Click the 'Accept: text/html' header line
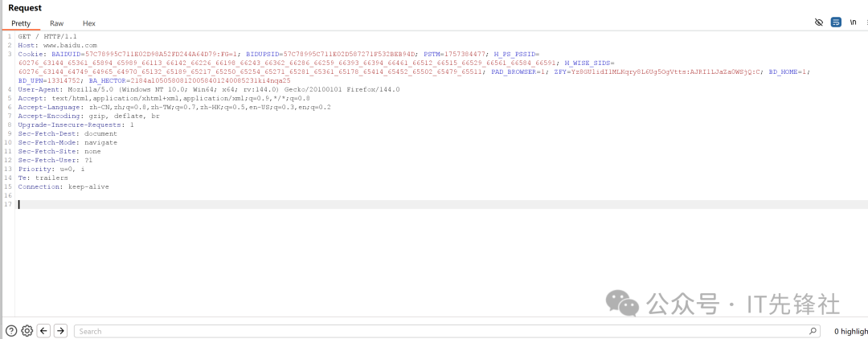868x339 pixels. coord(164,99)
